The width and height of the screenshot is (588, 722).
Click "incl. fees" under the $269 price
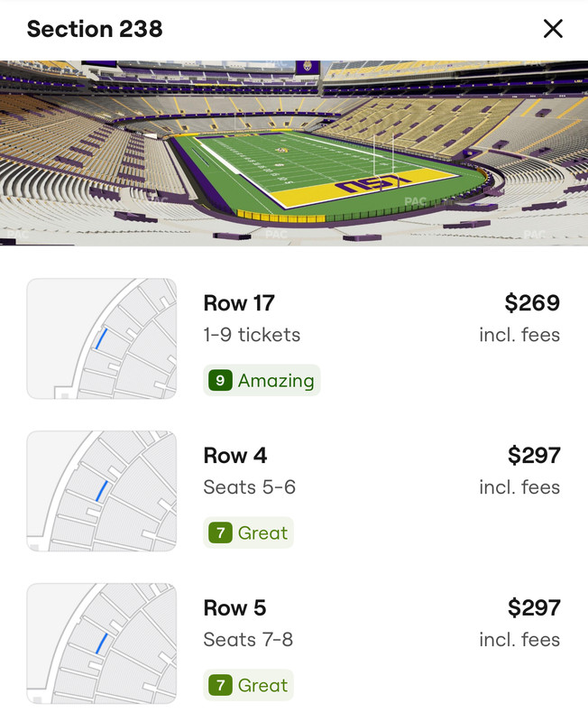(519, 335)
